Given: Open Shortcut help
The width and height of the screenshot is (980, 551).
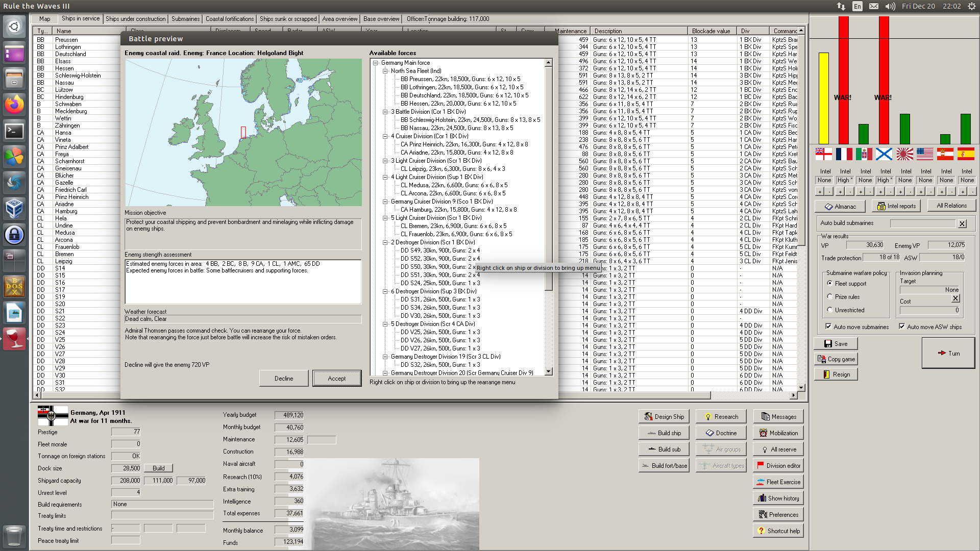Looking at the screenshot, I should (x=778, y=531).
